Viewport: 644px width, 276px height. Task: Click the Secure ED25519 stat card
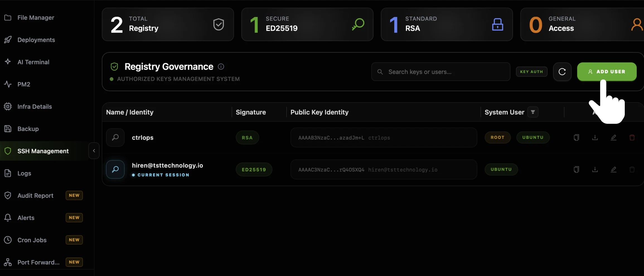point(307,25)
